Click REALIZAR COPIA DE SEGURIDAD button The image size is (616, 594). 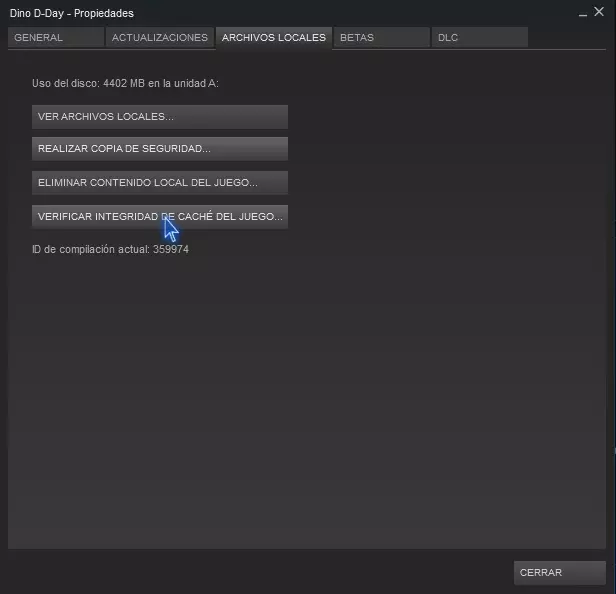tap(160, 149)
